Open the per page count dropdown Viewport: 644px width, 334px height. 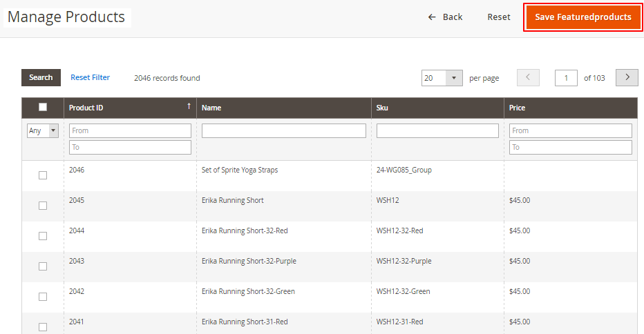click(454, 78)
